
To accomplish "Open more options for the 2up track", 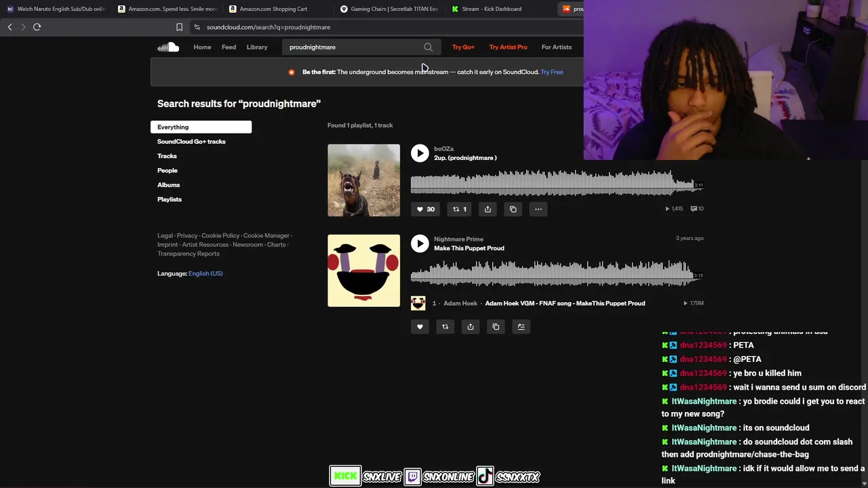I will point(538,209).
